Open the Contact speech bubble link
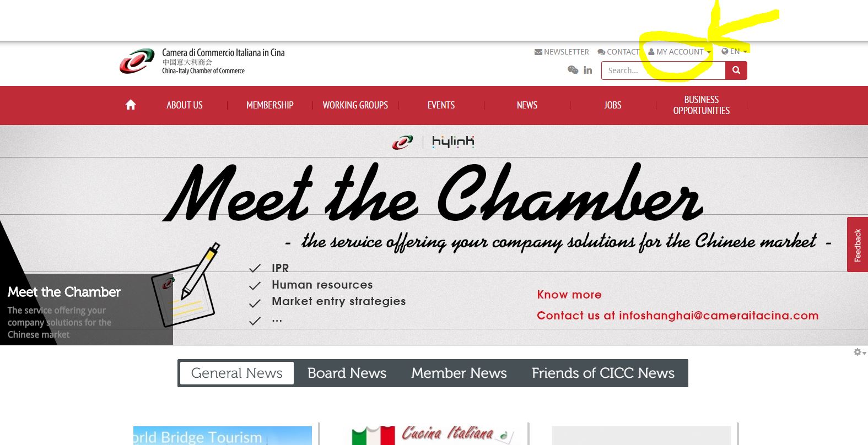 coord(618,52)
